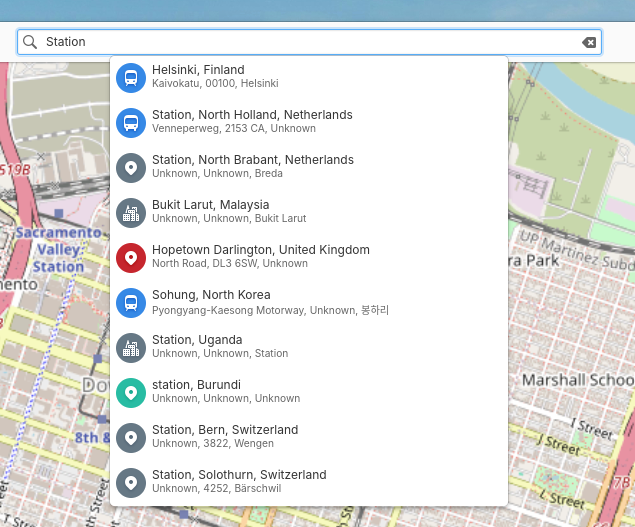The height and width of the screenshot is (527, 635).
Task: Click the North Holland bus icon
Action: coord(130,122)
